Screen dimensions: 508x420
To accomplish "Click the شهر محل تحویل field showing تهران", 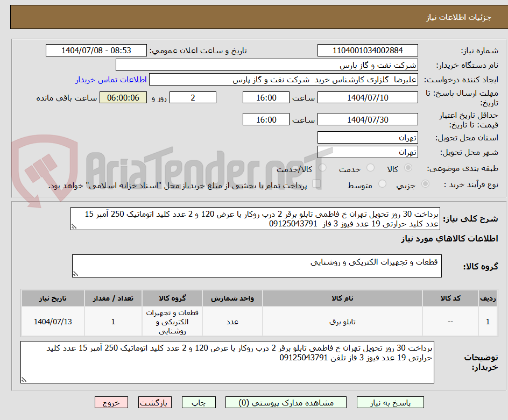I will [x=368, y=152].
